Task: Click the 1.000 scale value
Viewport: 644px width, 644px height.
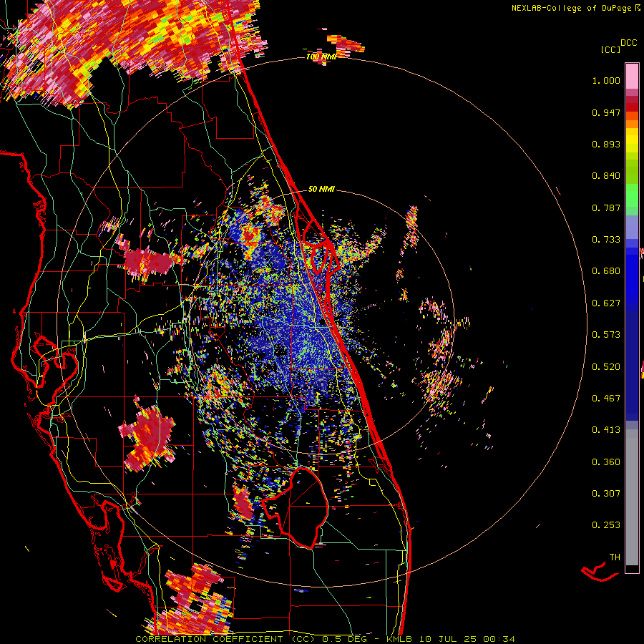Action: (x=606, y=80)
